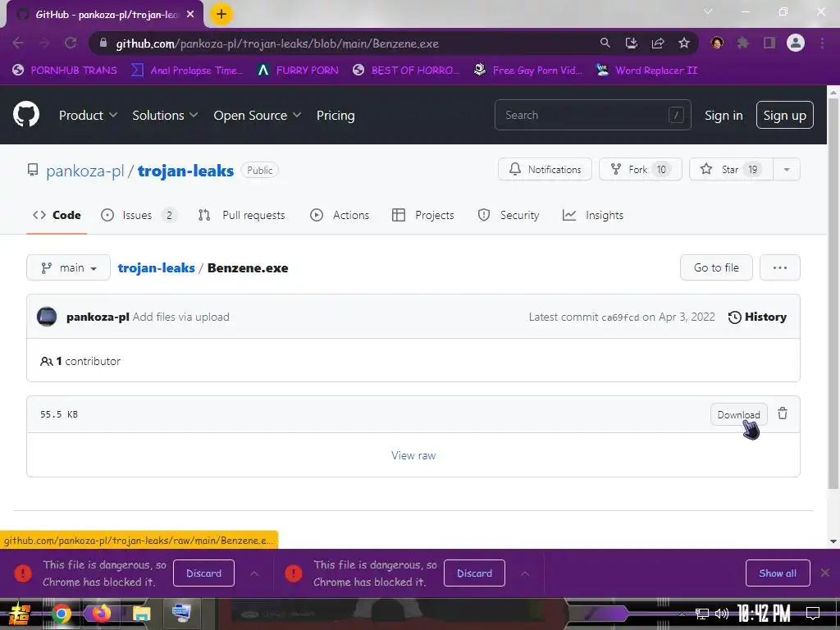The width and height of the screenshot is (840, 630).
Task: Open the three-dots file options menu
Action: [x=779, y=267]
